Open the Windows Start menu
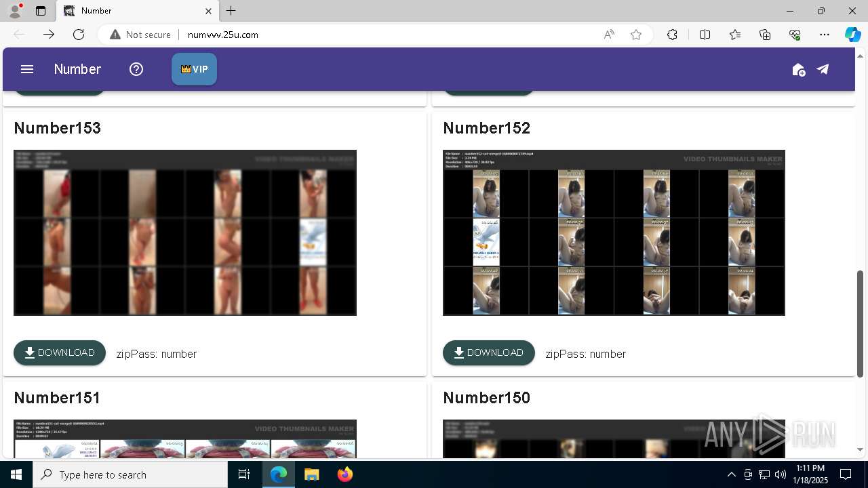868x488 pixels. pyautogui.click(x=16, y=474)
